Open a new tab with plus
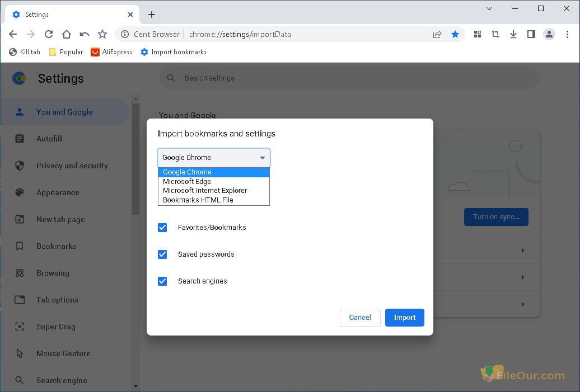The image size is (580, 392). click(152, 15)
